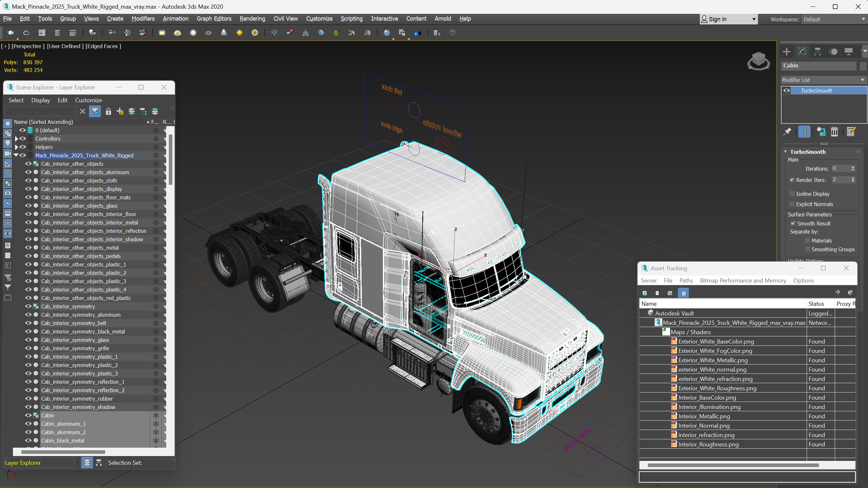Click the [User Defined] viewport label
This screenshot has height=488, width=868.
(x=65, y=46)
